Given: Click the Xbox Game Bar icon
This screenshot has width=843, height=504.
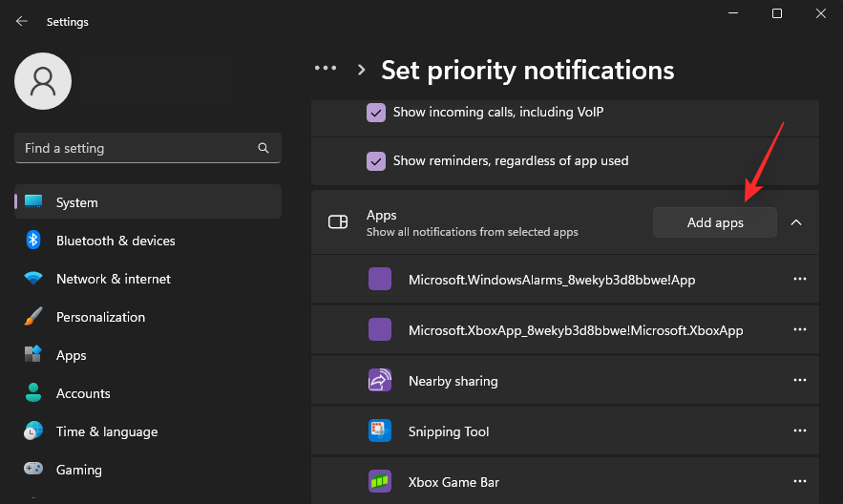Looking at the screenshot, I should point(380,482).
